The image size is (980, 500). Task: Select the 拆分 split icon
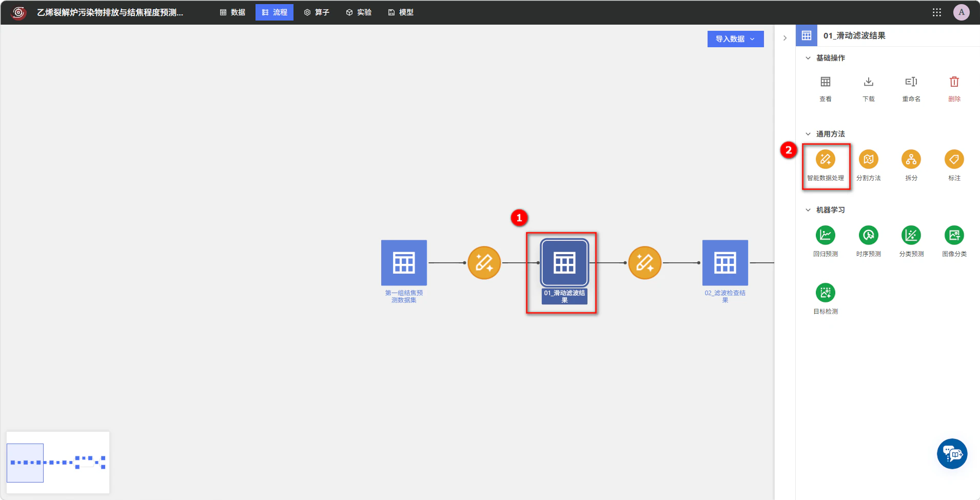click(x=911, y=160)
